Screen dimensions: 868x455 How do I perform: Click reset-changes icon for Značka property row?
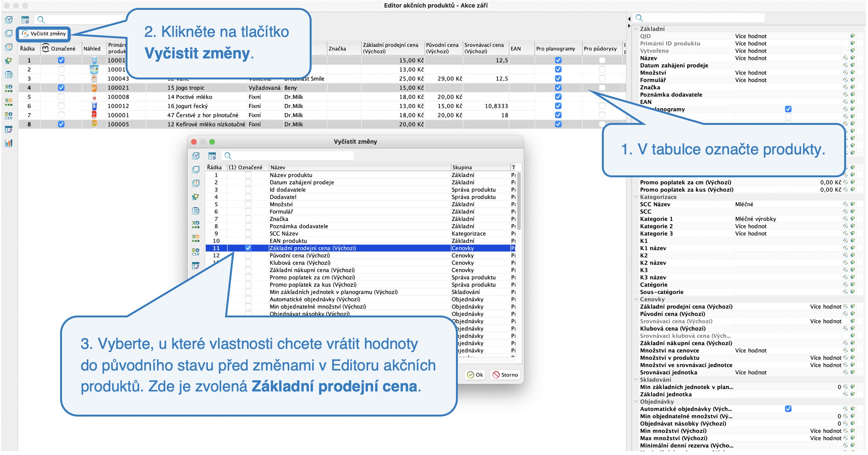point(845,87)
